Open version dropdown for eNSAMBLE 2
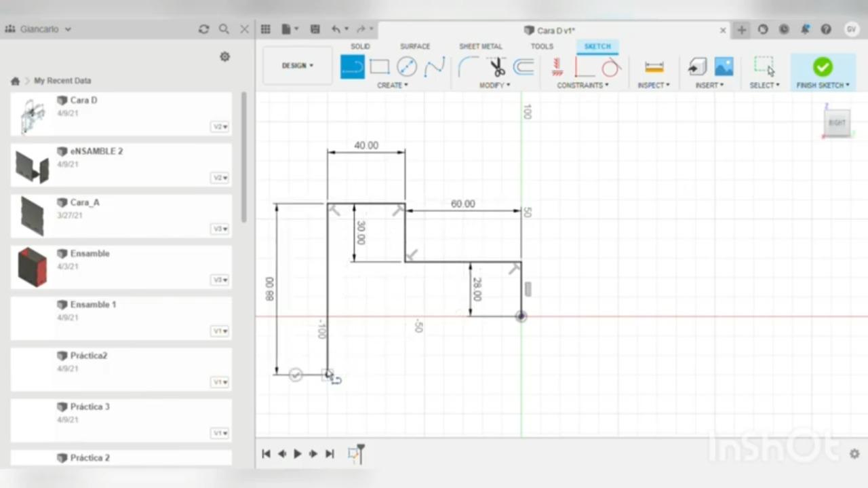The width and height of the screenshot is (868, 488). (x=220, y=178)
